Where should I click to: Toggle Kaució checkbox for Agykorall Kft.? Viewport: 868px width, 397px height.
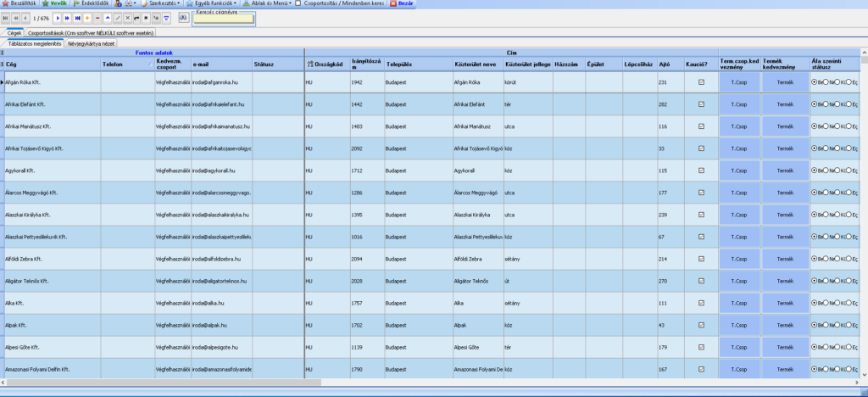click(701, 171)
